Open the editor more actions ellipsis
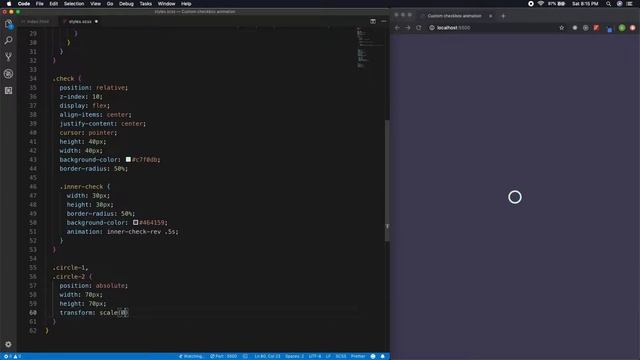Screen dimensions: 640x360 (384, 21)
